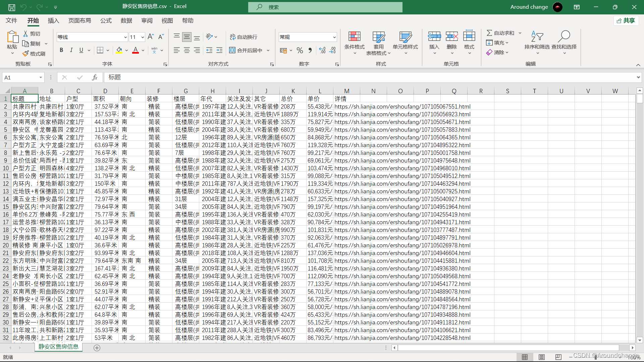Open Sort and Filter tool
The height and width of the screenshot is (362, 644).
coord(537,37)
